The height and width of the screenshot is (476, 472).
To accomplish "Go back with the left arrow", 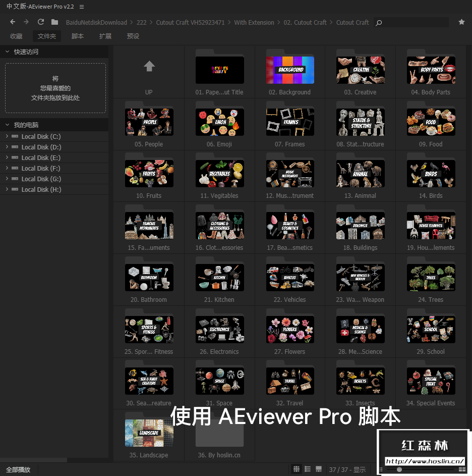I will coord(13,22).
